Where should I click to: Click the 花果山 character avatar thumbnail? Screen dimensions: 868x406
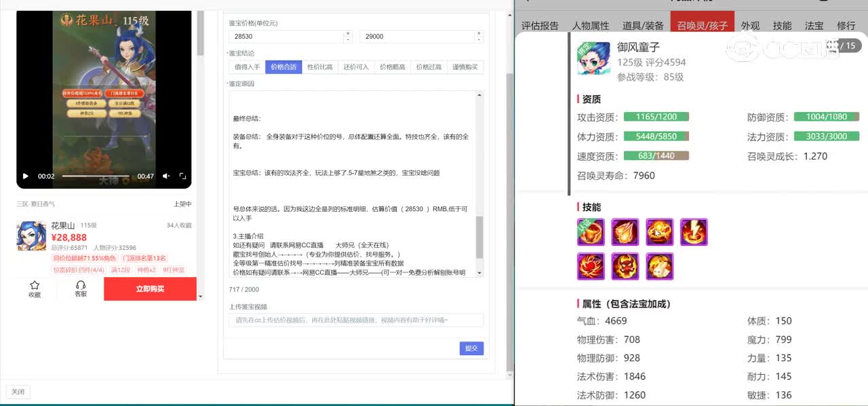click(x=31, y=236)
